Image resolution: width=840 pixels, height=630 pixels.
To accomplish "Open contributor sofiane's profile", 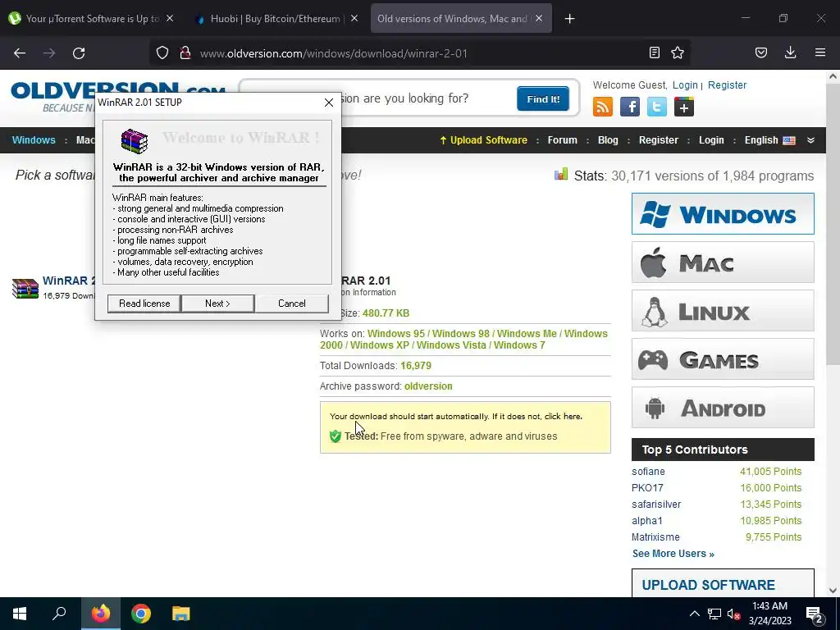I will 648,472.
